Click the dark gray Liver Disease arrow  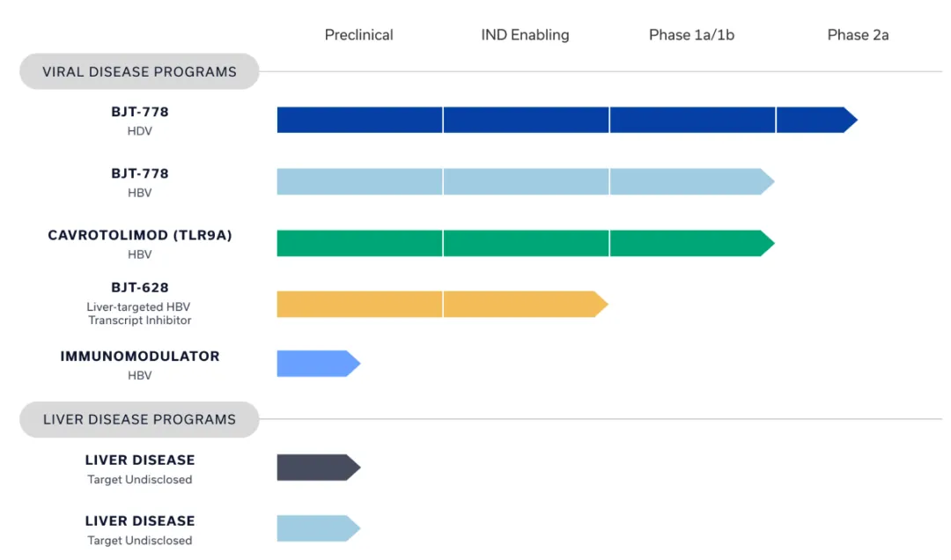[317, 468]
